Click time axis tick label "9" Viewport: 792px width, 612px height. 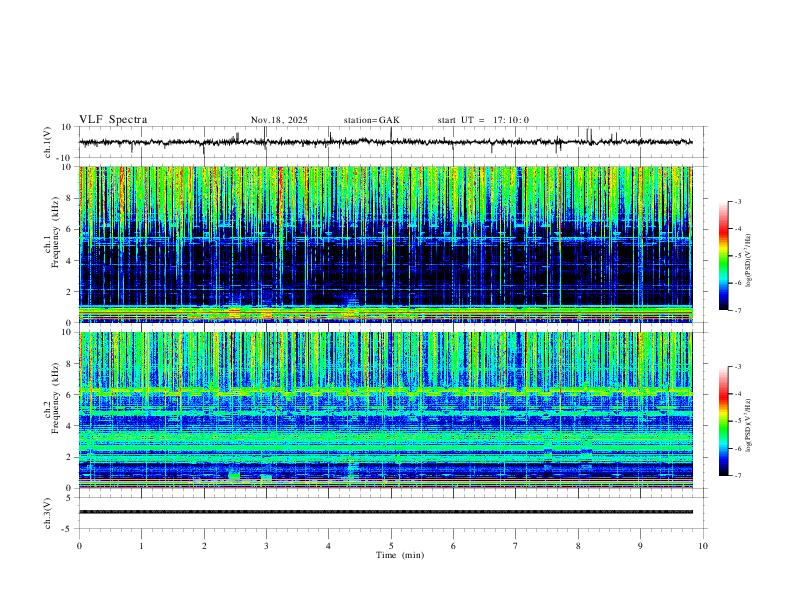pyautogui.click(x=640, y=546)
